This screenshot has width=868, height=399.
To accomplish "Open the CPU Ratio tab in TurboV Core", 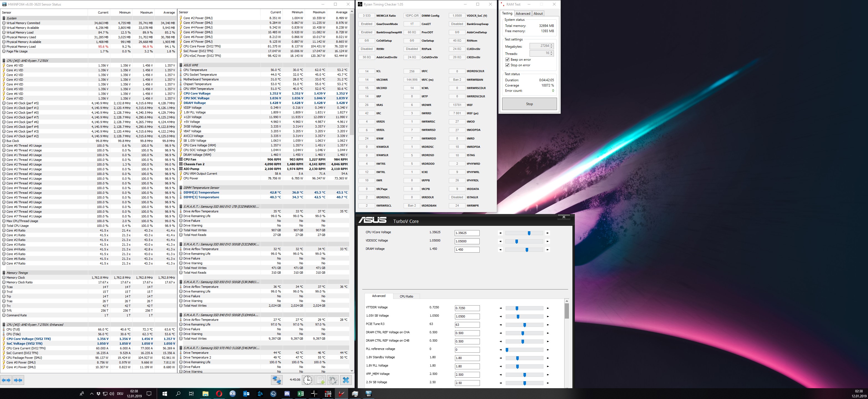I will click(x=406, y=296).
